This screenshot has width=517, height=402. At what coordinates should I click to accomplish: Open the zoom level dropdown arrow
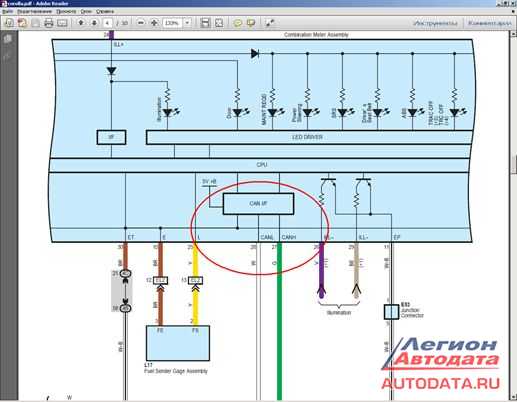(x=187, y=23)
